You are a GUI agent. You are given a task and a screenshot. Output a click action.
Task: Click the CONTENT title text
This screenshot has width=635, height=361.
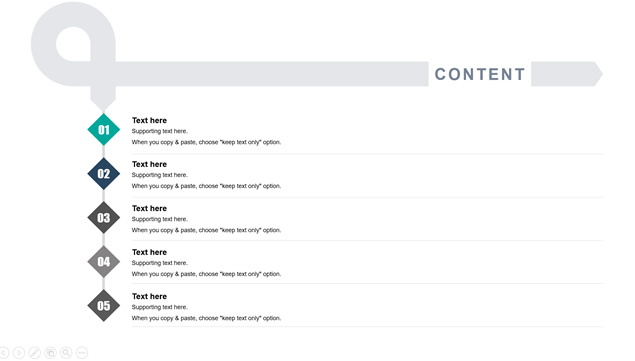(480, 74)
